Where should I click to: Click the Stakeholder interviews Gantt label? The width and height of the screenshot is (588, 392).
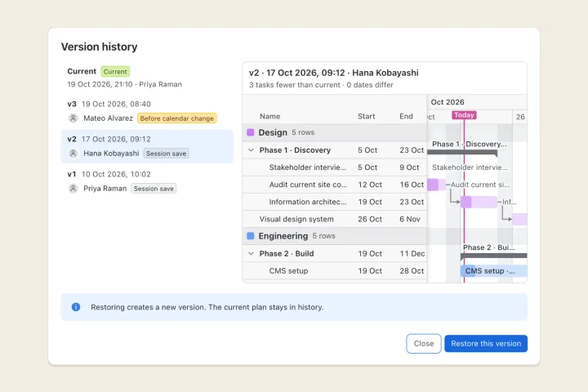click(x=470, y=167)
